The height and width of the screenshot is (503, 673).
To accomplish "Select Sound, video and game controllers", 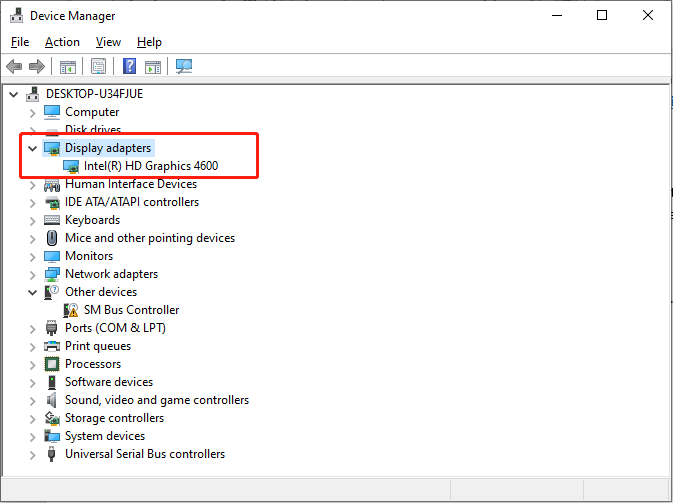I will 156,400.
